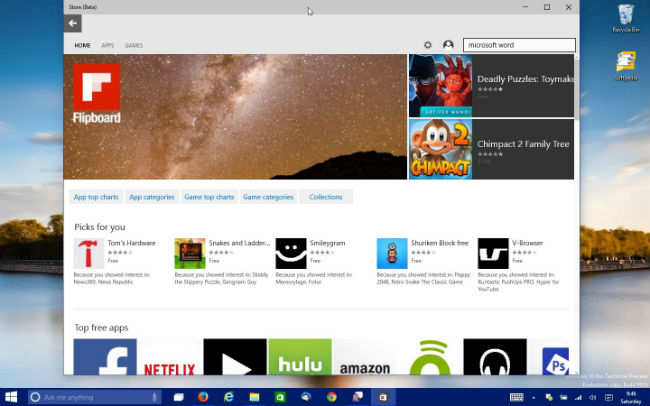
Task: Launch Firefox from the taskbar
Action: click(203, 397)
